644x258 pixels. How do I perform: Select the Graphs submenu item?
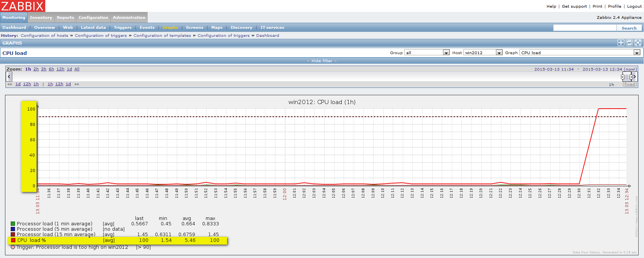point(170,28)
